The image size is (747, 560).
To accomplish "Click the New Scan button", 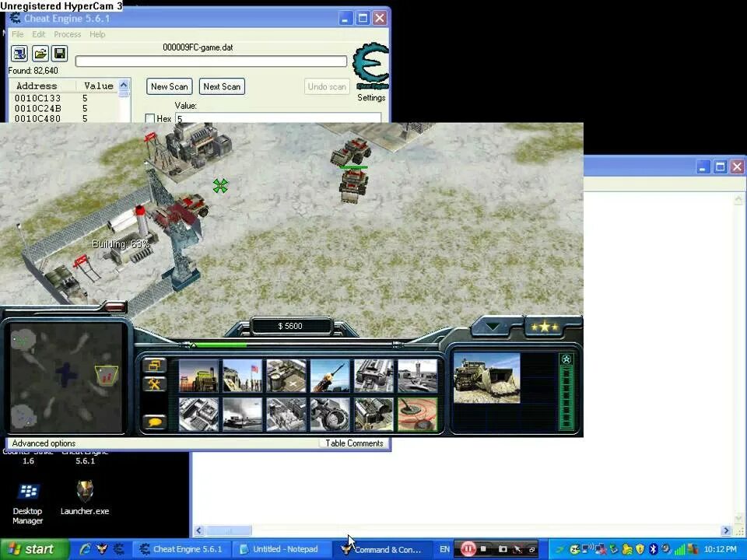I will click(x=169, y=86).
